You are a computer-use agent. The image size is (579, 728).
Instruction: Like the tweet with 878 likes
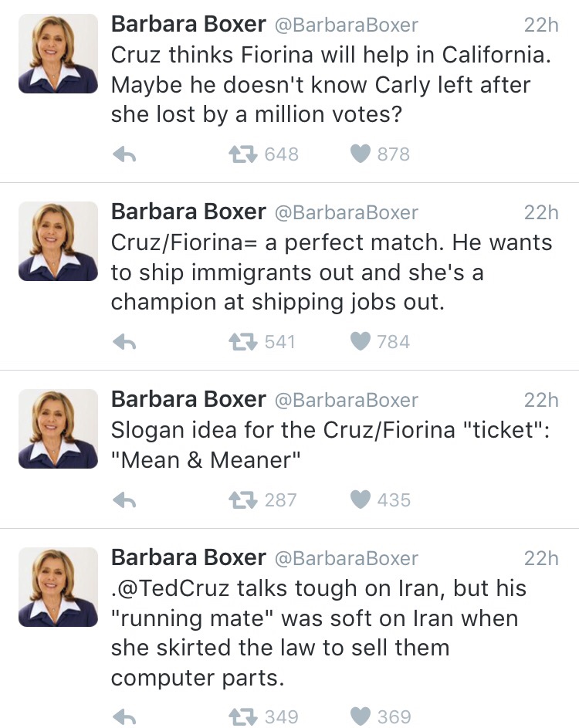(x=361, y=154)
